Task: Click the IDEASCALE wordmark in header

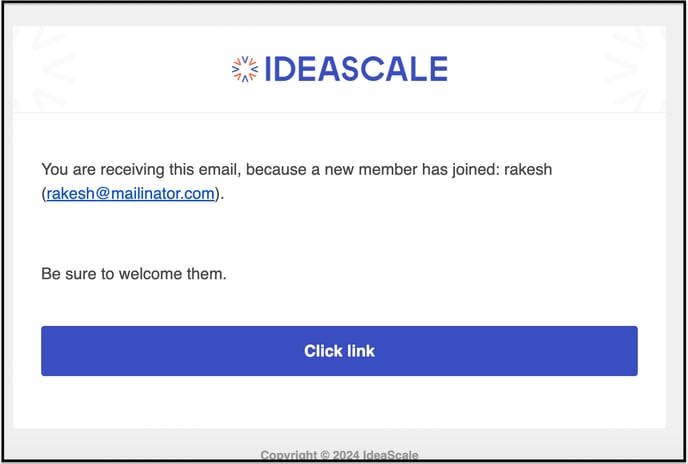Action: pos(356,69)
